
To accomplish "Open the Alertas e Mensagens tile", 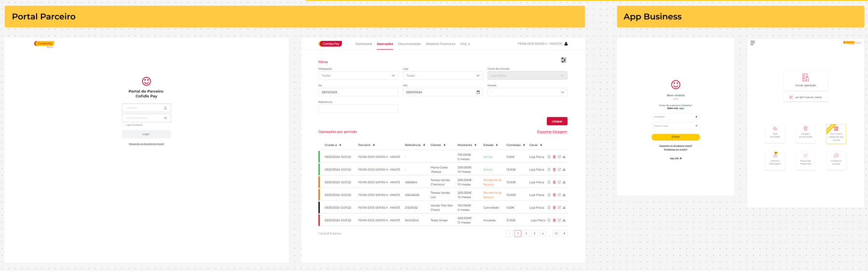I will [775, 160].
